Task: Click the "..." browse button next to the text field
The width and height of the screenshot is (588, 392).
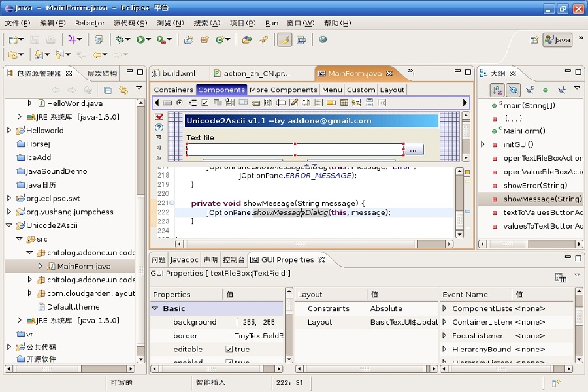Action: click(x=414, y=150)
